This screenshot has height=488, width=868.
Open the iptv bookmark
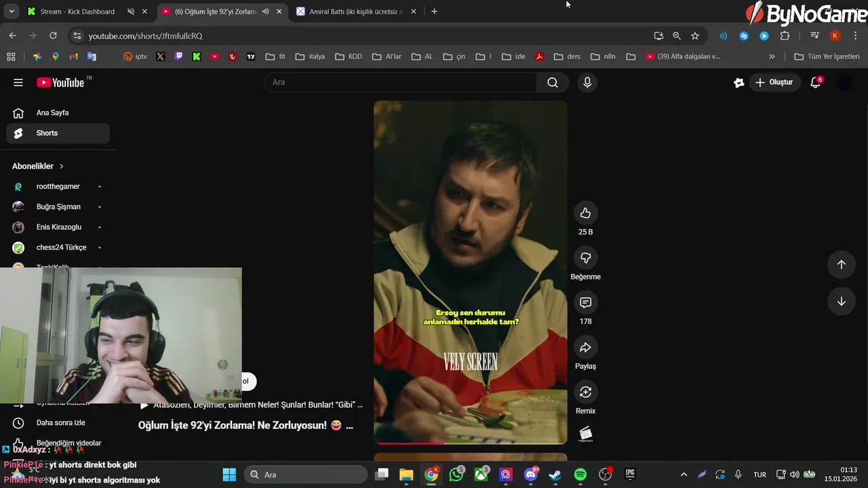click(135, 56)
